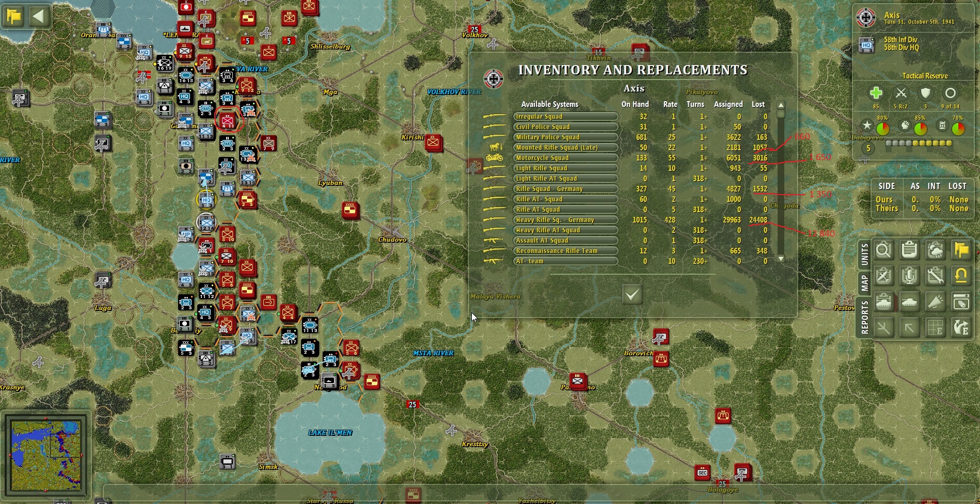
Task: Click the loudspeaker announcements icon
Action: tap(936, 302)
